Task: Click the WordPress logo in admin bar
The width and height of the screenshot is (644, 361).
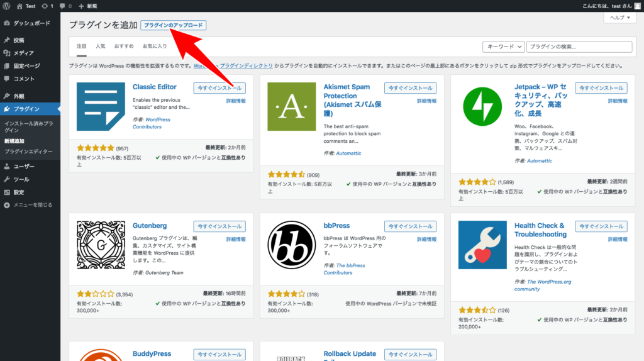Action: click(7, 6)
